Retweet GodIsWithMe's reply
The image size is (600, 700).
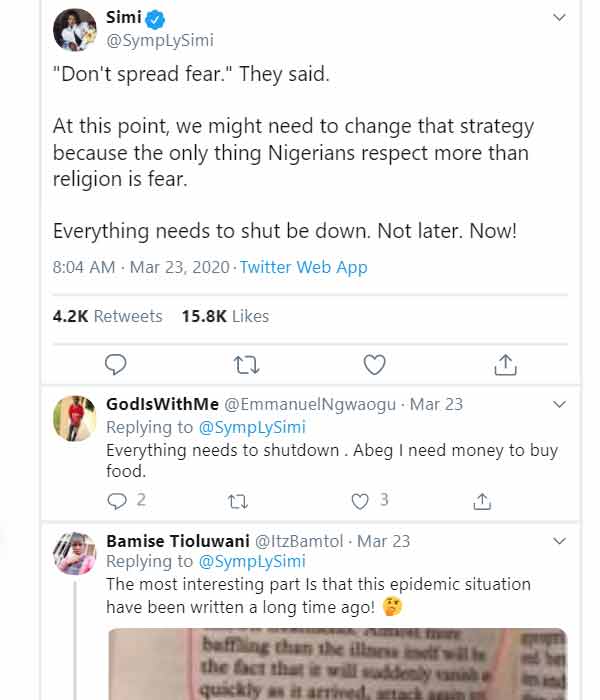[238, 502]
